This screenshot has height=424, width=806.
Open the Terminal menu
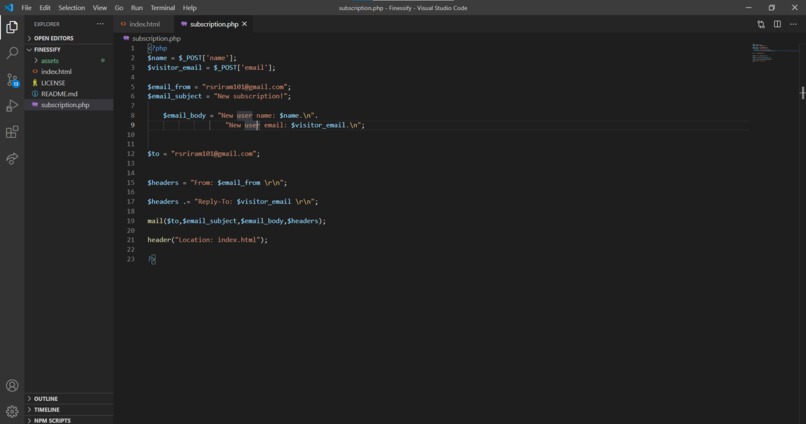[162, 8]
